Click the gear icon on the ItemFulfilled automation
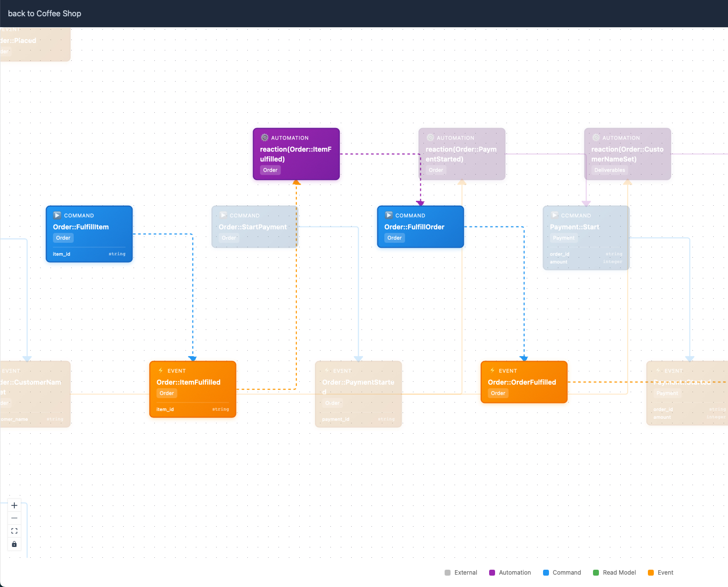The width and height of the screenshot is (728, 587). point(265,137)
